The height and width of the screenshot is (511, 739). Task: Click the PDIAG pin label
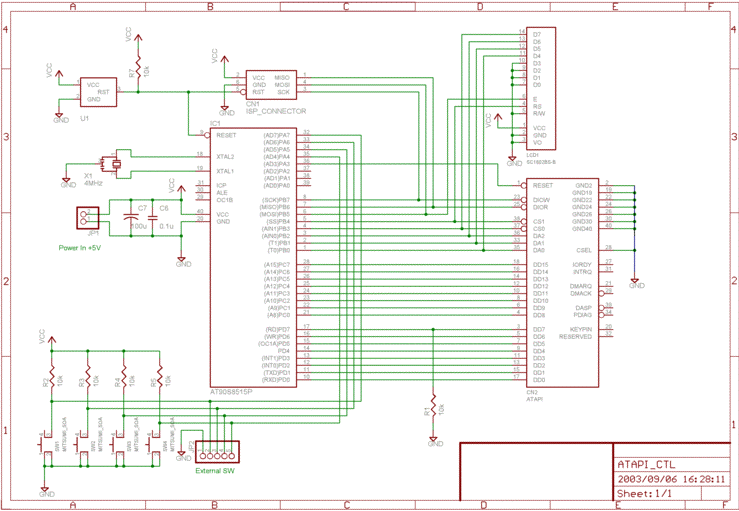[x=583, y=314]
